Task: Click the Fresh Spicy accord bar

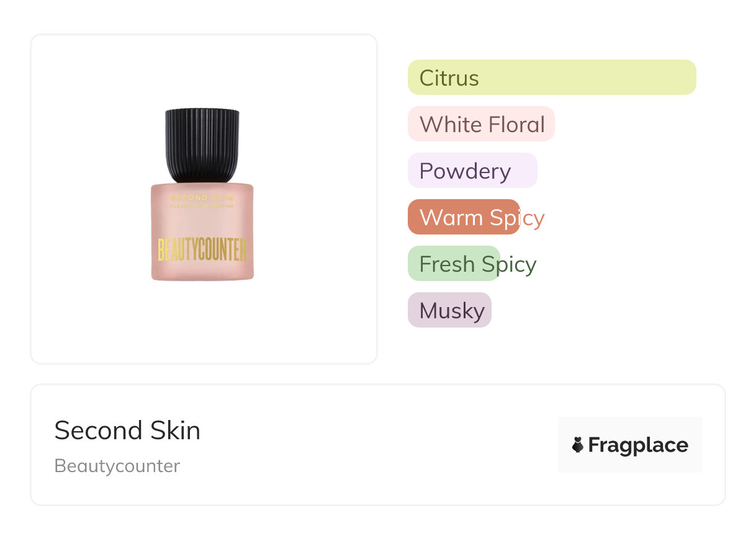Action: coord(454,264)
